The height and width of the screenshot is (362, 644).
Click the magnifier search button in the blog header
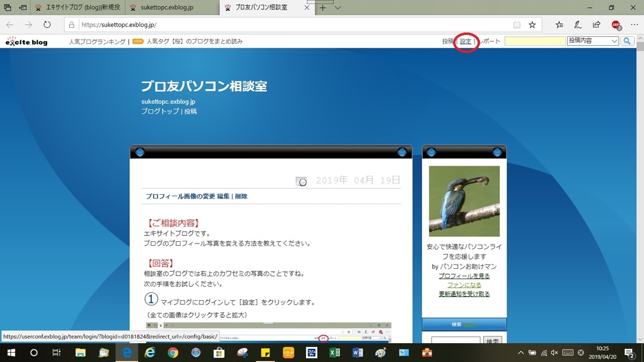pos(627,41)
